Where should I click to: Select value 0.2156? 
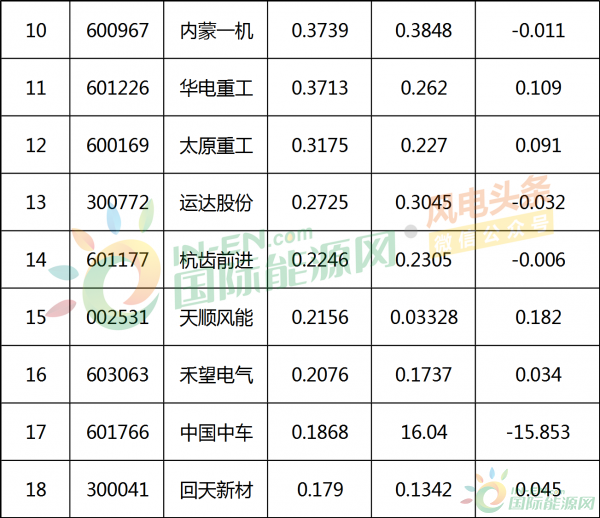click(x=320, y=317)
